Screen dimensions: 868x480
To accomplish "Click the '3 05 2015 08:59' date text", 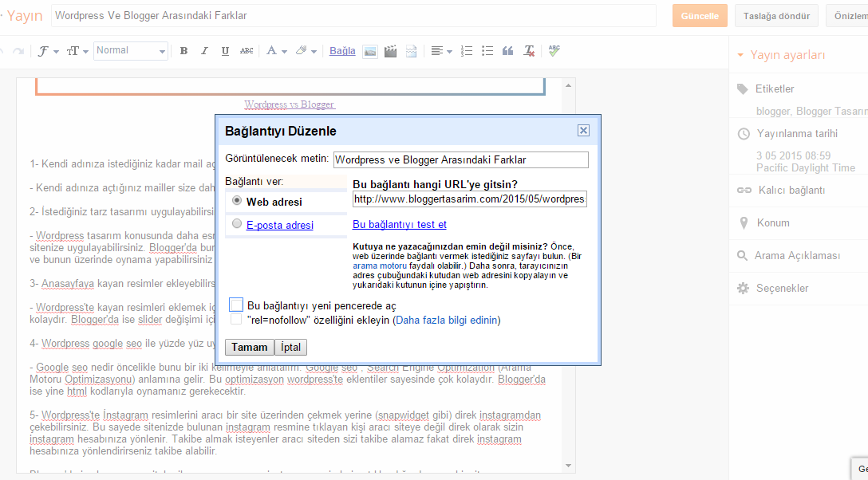I will (793, 156).
